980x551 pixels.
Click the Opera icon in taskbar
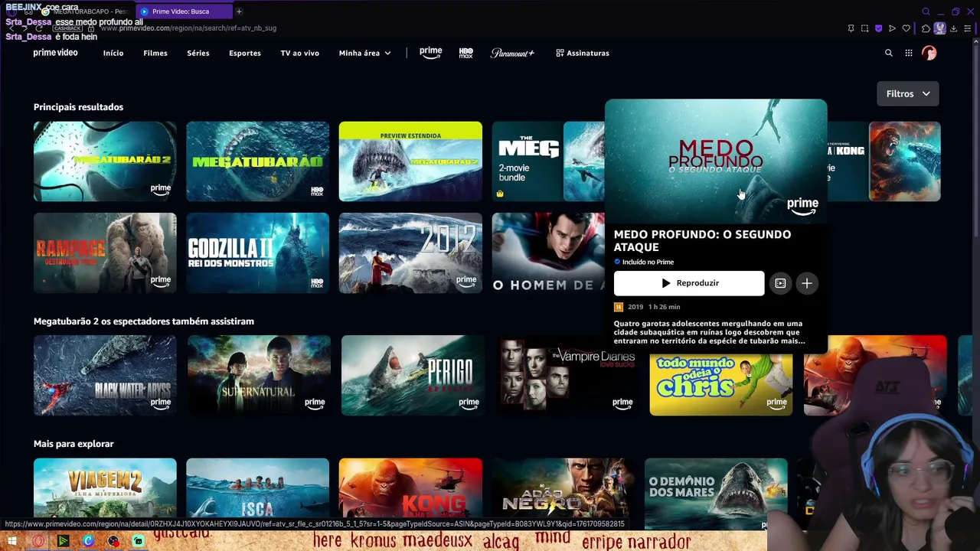pyautogui.click(x=38, y=541)
